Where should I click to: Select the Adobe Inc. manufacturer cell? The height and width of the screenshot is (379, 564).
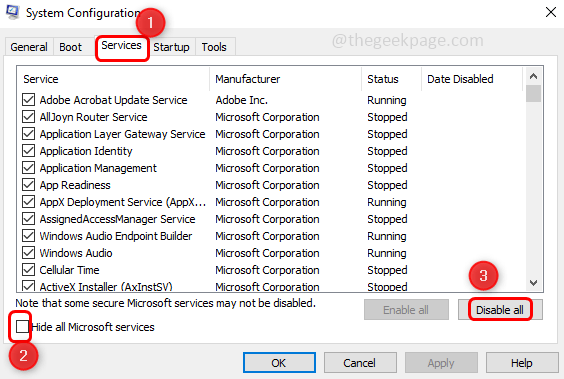point(241,100)
